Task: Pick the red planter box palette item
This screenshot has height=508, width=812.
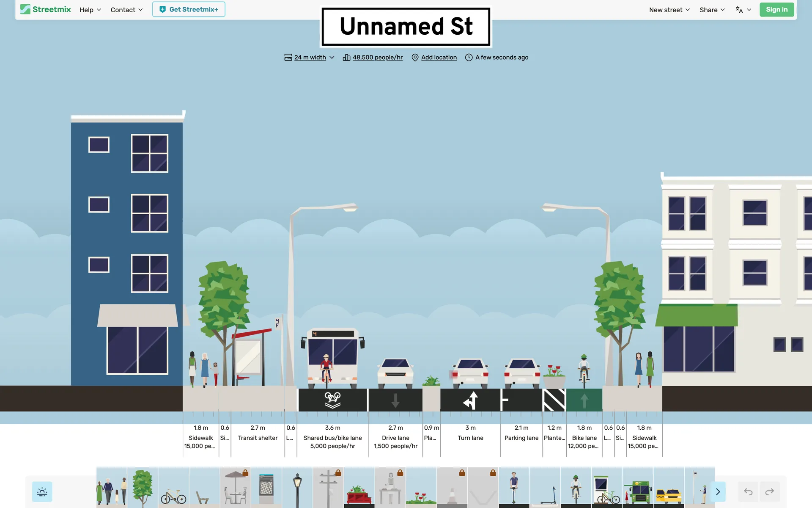Action: pos(359,487)
